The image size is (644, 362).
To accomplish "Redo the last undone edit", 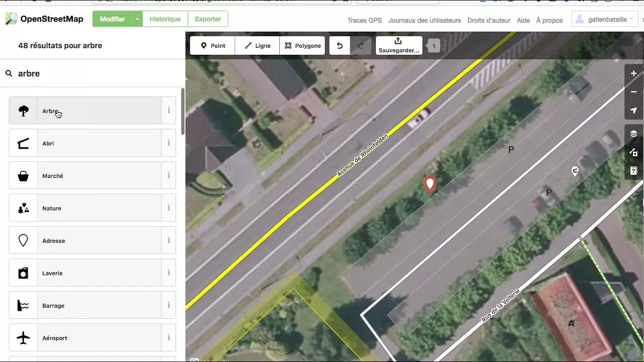I will 360,45.
